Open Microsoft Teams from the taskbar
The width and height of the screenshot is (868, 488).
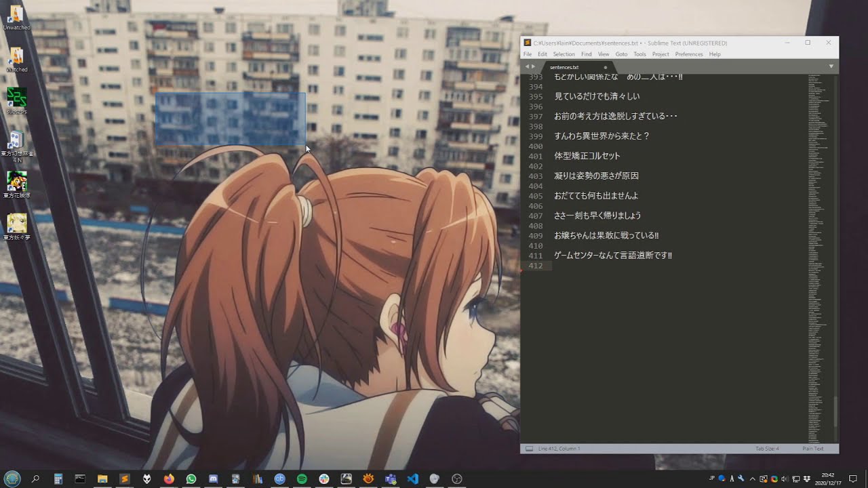click(391, 479)
